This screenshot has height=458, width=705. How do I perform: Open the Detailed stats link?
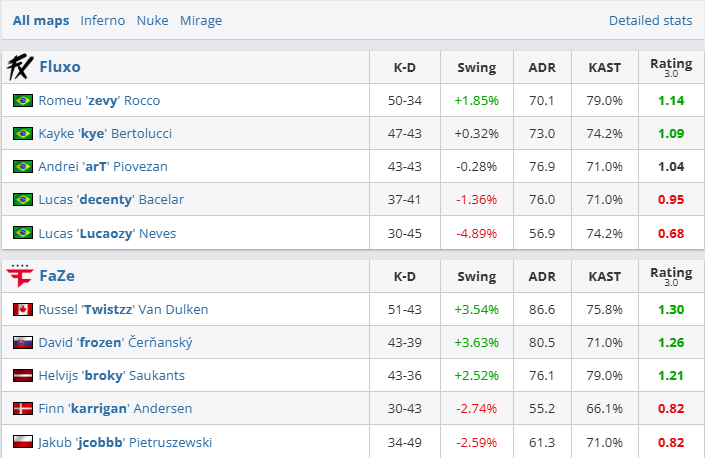tap(650, 20)
